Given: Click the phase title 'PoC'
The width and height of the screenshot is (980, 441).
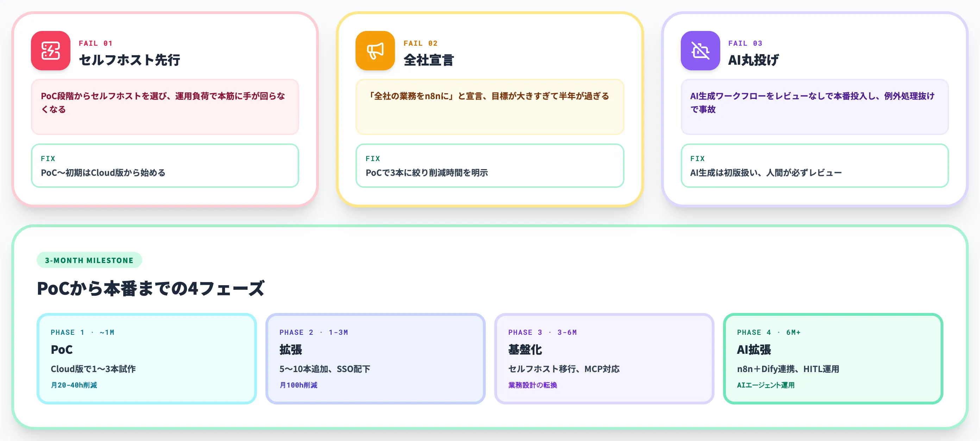Looking at the screenshot, I should (x=62, y=349).
